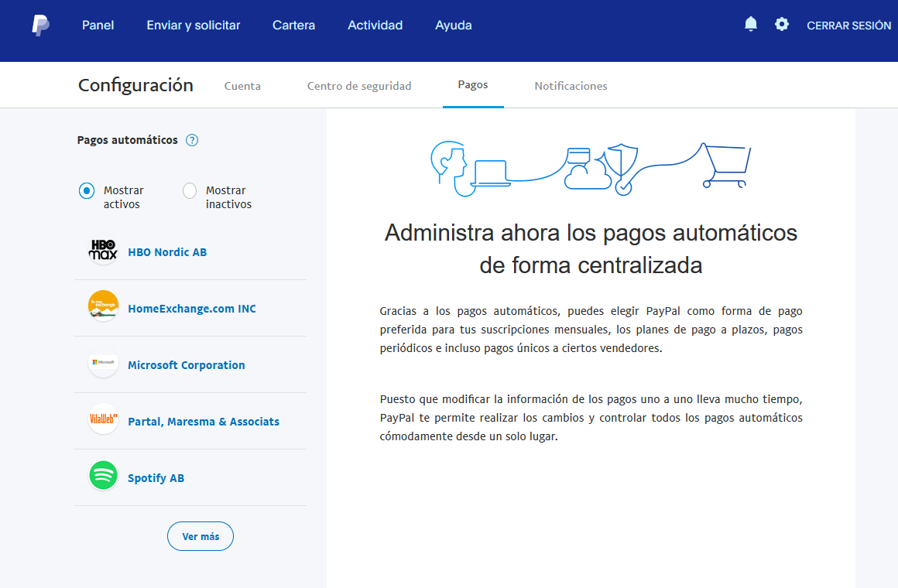Open settings via the gear icon

pos(782,25)
